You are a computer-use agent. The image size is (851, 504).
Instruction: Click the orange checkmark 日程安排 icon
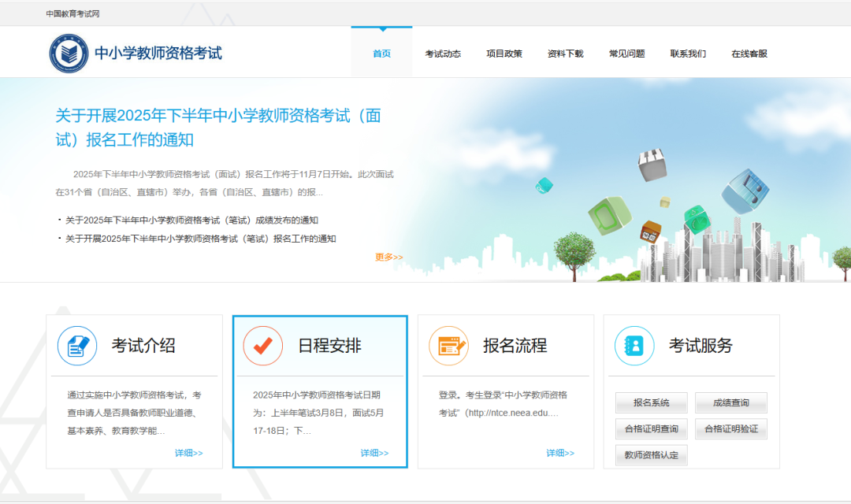coord(262,345)
